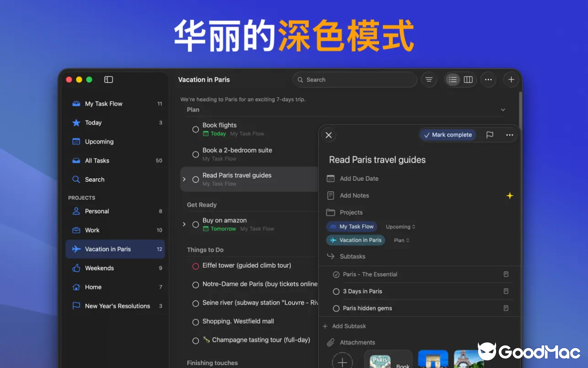Open task detail more options ellipsis
The image size is (588, 368).
click(509, 135)
